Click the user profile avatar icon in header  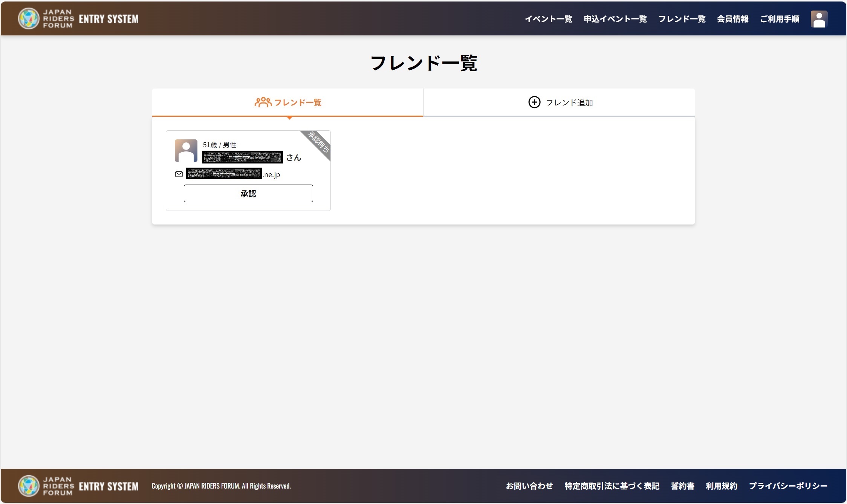point(819,19)
